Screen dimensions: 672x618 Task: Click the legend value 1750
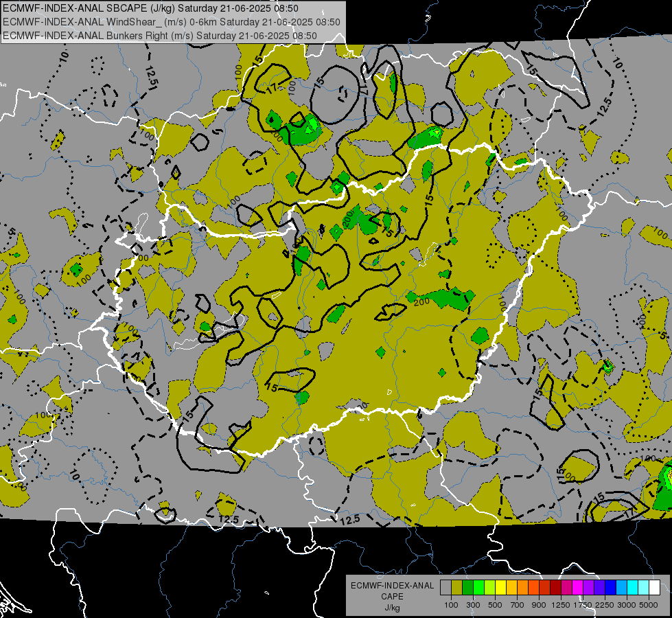pyautogui.click(x=583, y=605)
